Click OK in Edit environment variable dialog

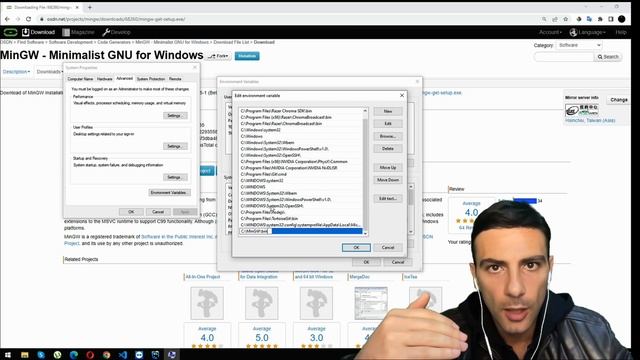point(356,247)
